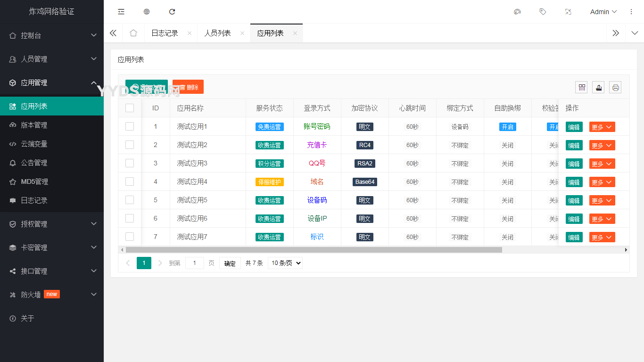Screen dimensions: 644x362
Task: Click the print icon above the table
Action: pos(615,87)
